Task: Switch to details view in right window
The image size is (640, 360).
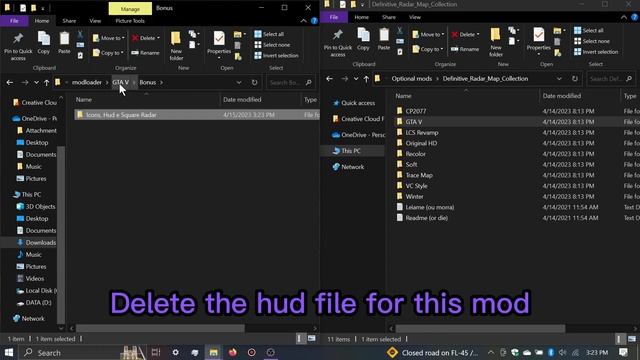Action: pos(620,339)
